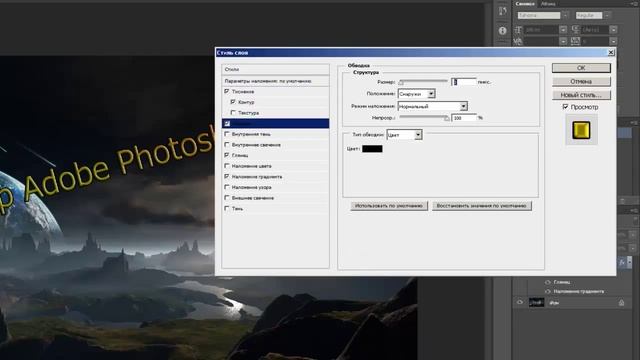
Task: Collapse the text layer effects arrow
Action: click(x=629, y=263)
